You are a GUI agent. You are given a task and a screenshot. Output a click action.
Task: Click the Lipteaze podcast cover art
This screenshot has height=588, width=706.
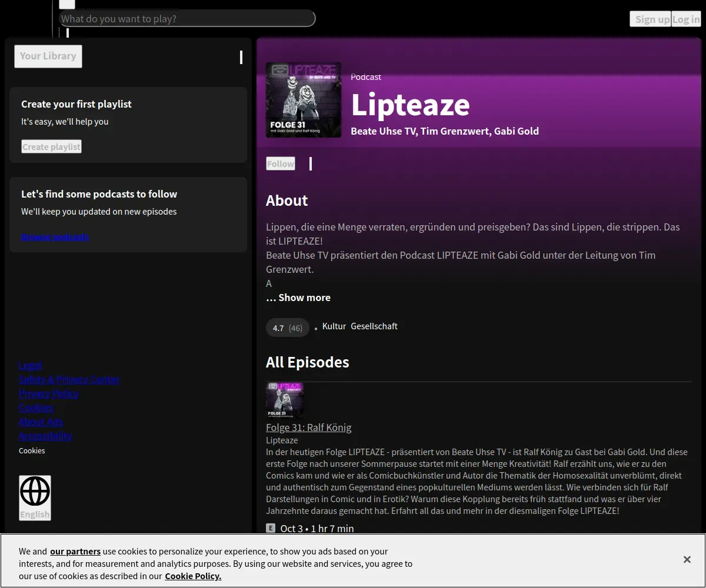[x=304, y=100]
